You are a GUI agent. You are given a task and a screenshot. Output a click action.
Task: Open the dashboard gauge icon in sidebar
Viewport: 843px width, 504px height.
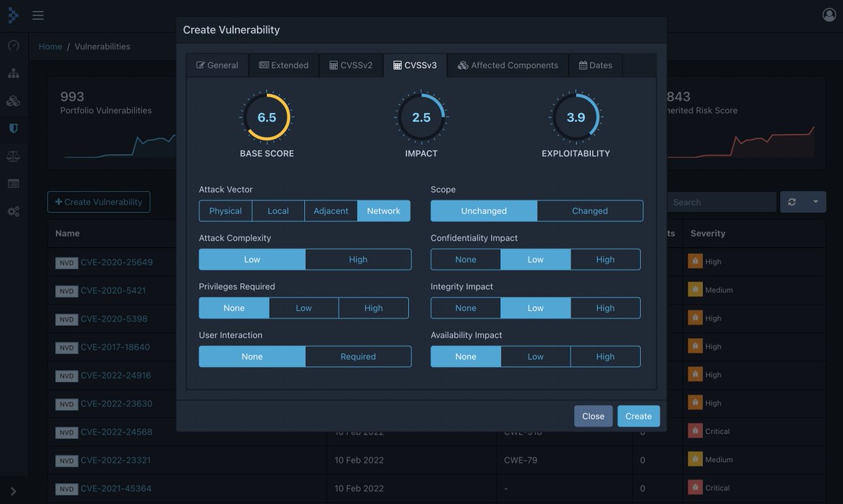(x=13, y=44)
